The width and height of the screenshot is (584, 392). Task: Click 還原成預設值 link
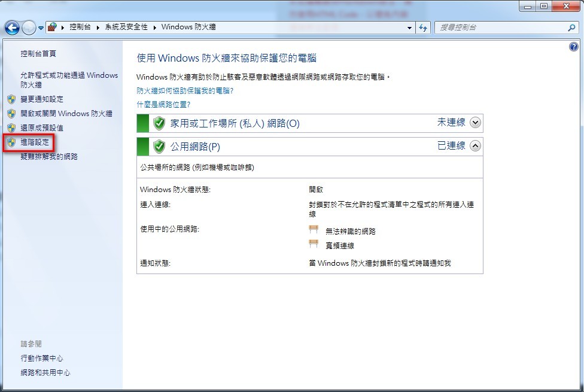pos(42,128)
